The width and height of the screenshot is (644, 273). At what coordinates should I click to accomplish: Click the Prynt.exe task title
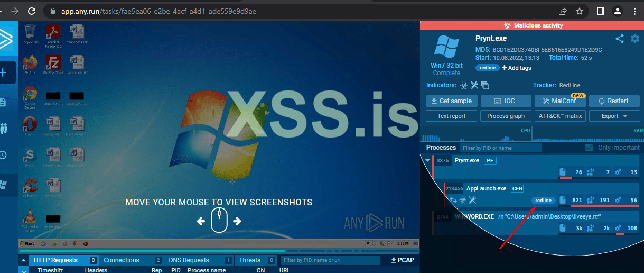(491, 39)
